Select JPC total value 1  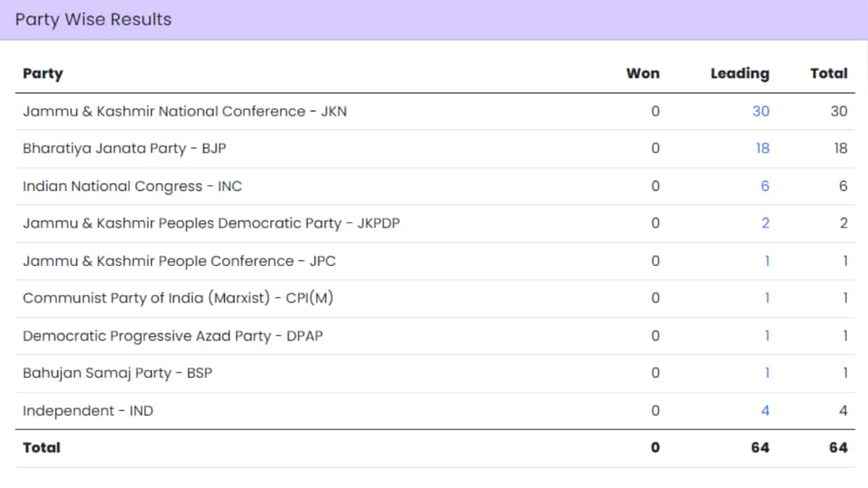[x=845, y=261]
